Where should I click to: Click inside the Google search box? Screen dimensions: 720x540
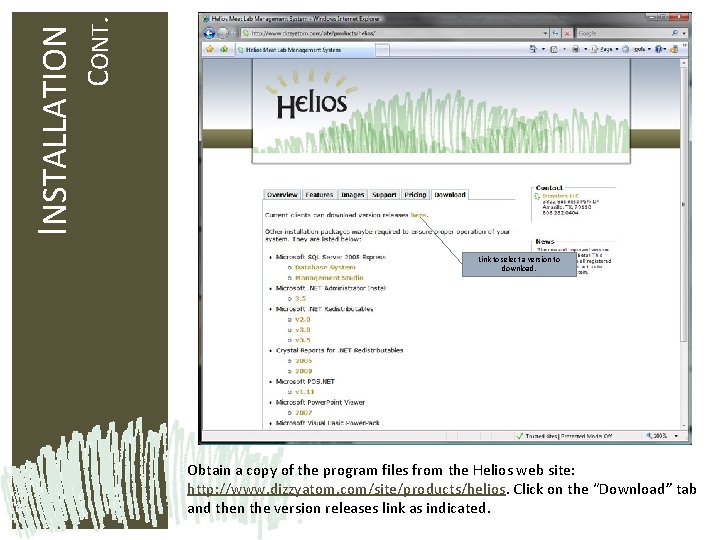tap(622, 33)
